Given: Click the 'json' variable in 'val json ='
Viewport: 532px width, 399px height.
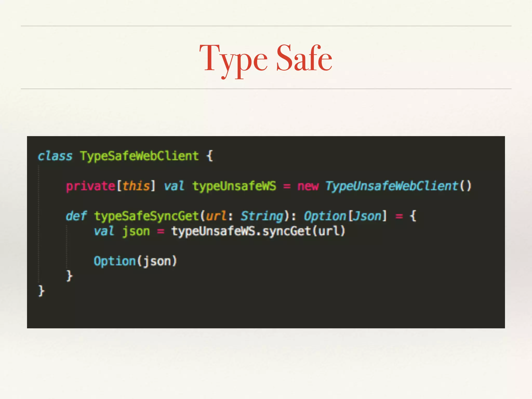Looking at the screenshot, I should [136, 231].
